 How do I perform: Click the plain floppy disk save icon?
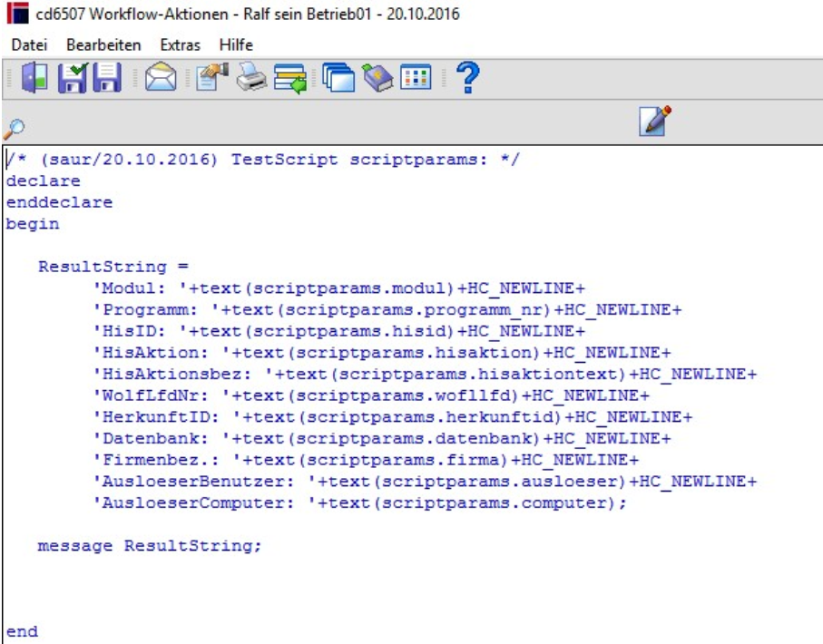(x=107, y=78)
